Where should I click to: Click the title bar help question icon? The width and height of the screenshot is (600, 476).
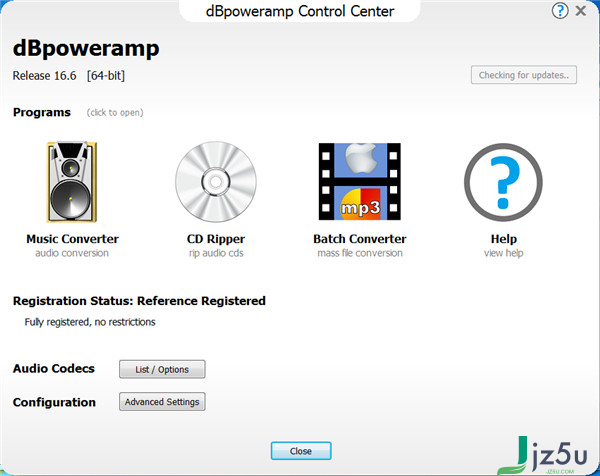pyautogui.click(x=560, y=11)
